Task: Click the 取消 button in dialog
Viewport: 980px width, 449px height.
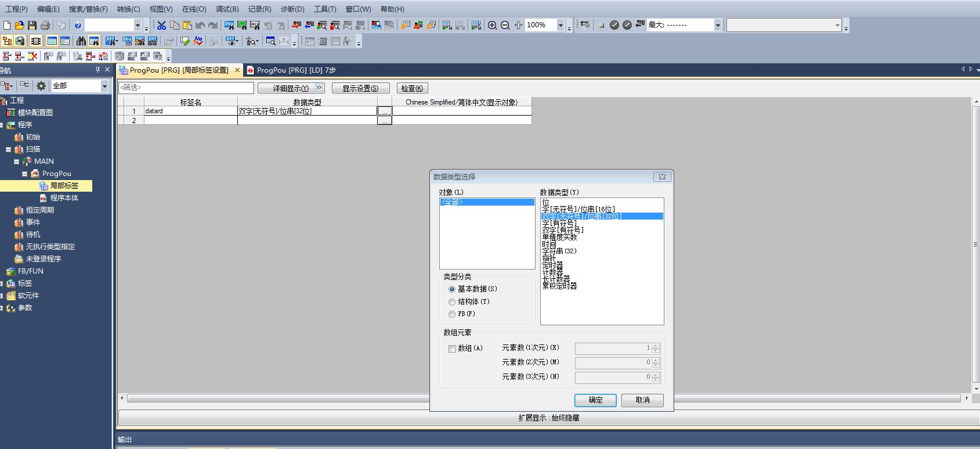Action: click(x=642, y=400)
